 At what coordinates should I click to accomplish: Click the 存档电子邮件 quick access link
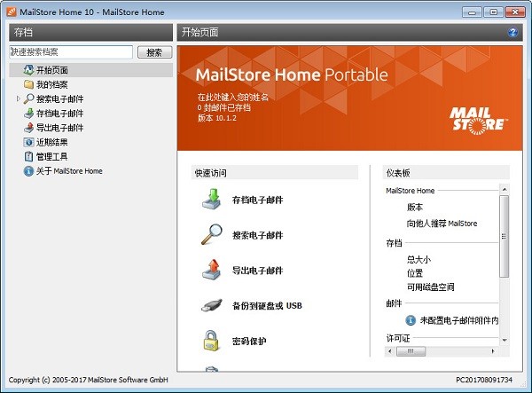[257, 200]
